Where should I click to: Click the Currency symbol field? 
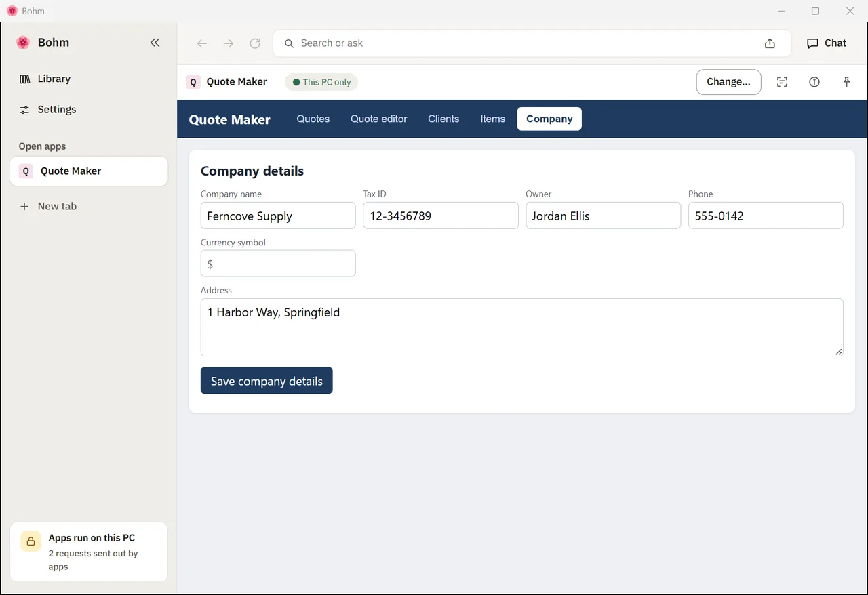pyautogui.click(x=278, y=264)
